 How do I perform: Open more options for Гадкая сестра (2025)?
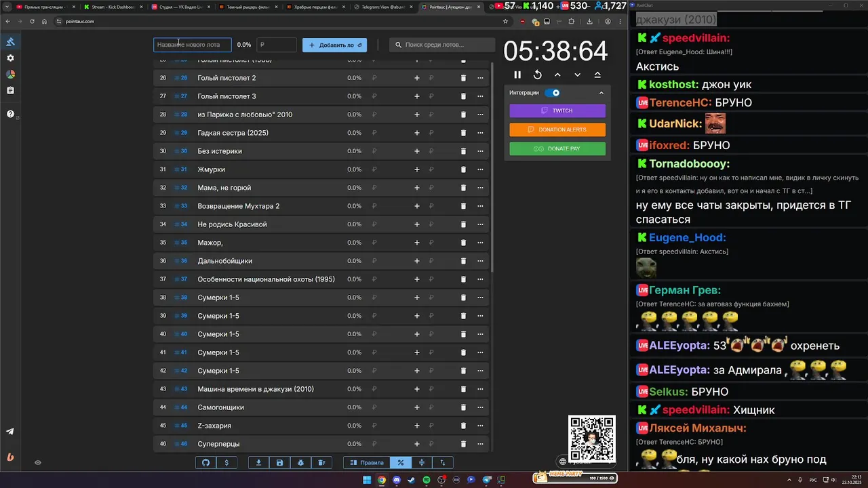pos(480,133)
